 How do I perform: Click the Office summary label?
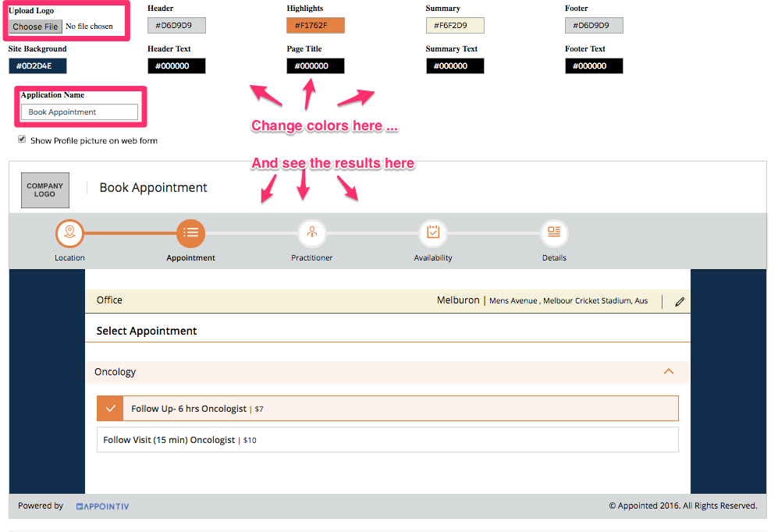109,300
